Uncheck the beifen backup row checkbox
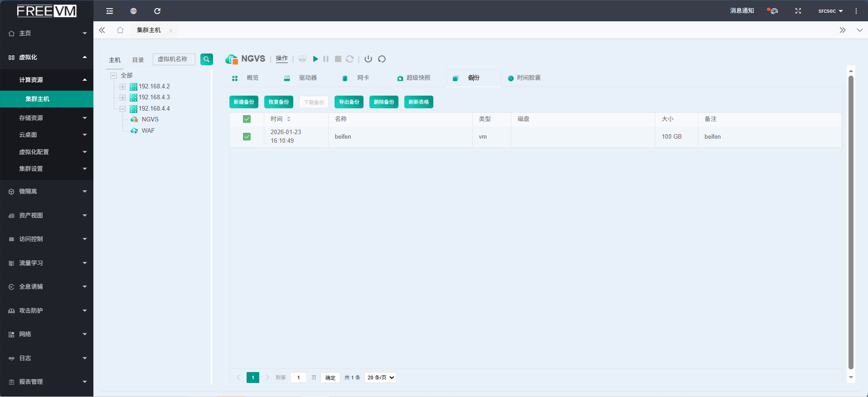The image size is (868, 397). pos(247,136)
